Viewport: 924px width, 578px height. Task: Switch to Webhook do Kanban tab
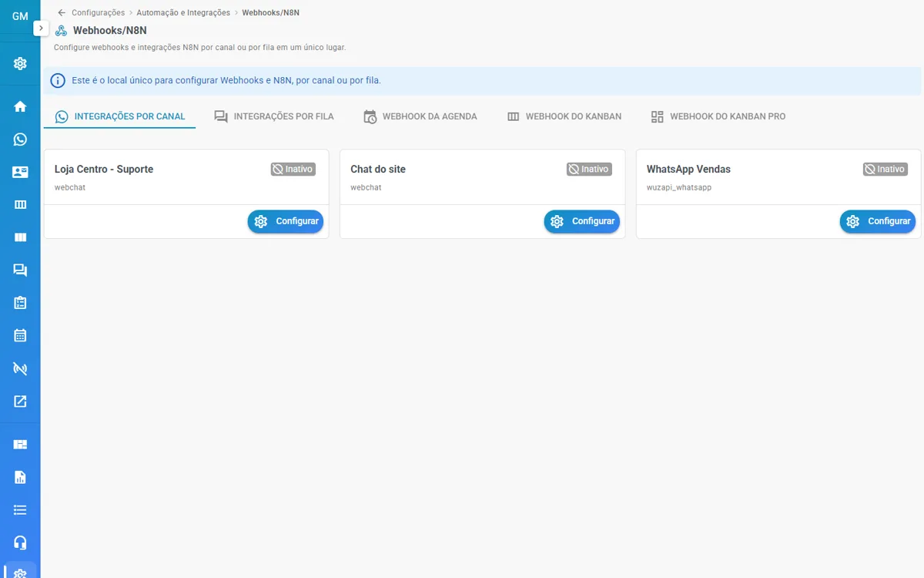coord(564,116)
